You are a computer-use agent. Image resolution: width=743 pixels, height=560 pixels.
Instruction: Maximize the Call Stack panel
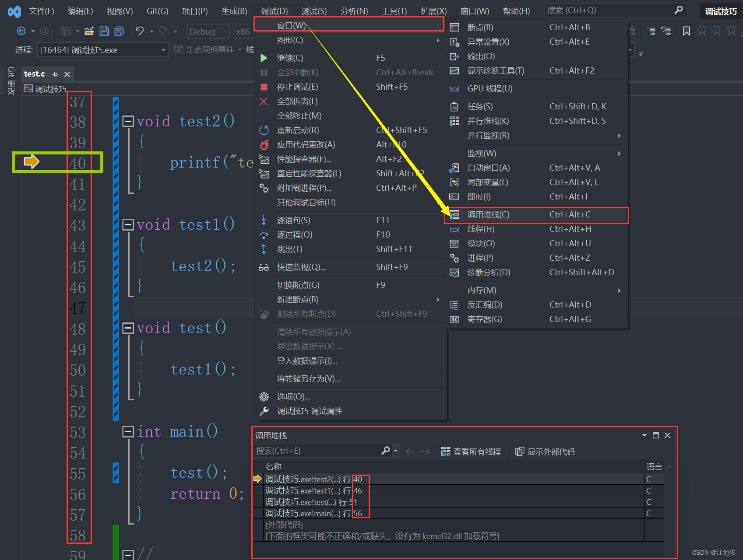click(x=656, y=435)
